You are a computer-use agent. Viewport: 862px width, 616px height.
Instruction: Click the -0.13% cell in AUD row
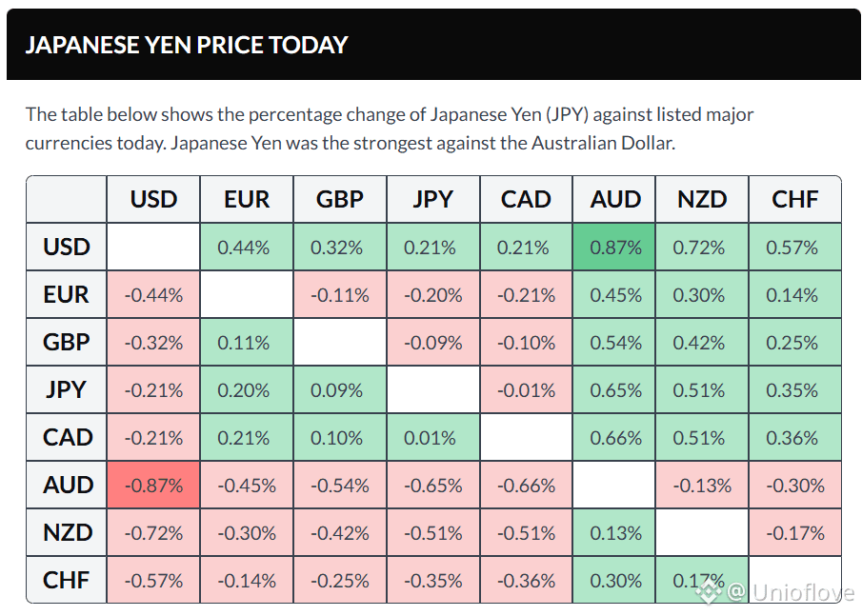pyautogui.click(x=702, y=486)
